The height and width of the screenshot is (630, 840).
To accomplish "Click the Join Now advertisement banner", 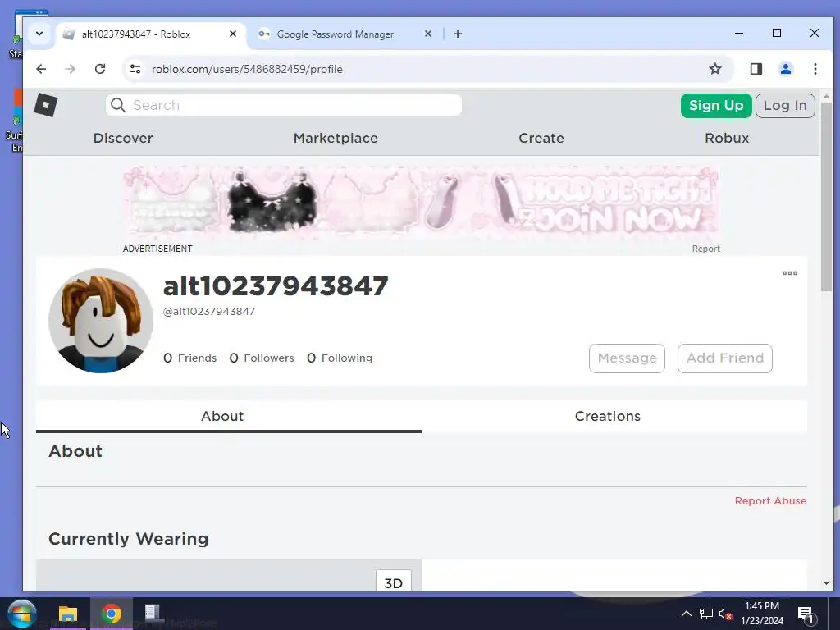I will pos(421,201).
